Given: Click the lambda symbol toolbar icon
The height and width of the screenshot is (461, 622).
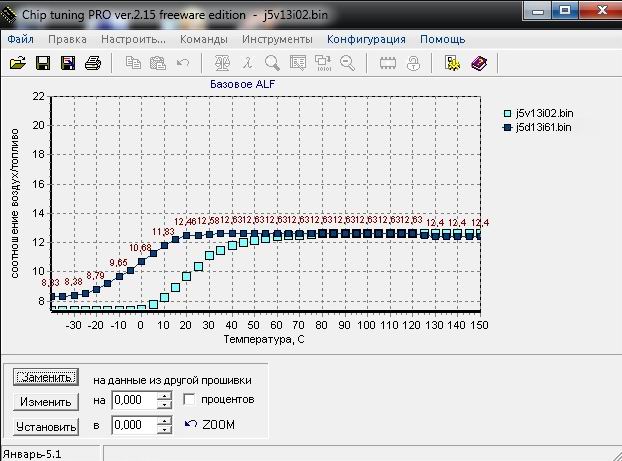Looking at the screenshot, I should pyautogui.click(x=247, y=63).
